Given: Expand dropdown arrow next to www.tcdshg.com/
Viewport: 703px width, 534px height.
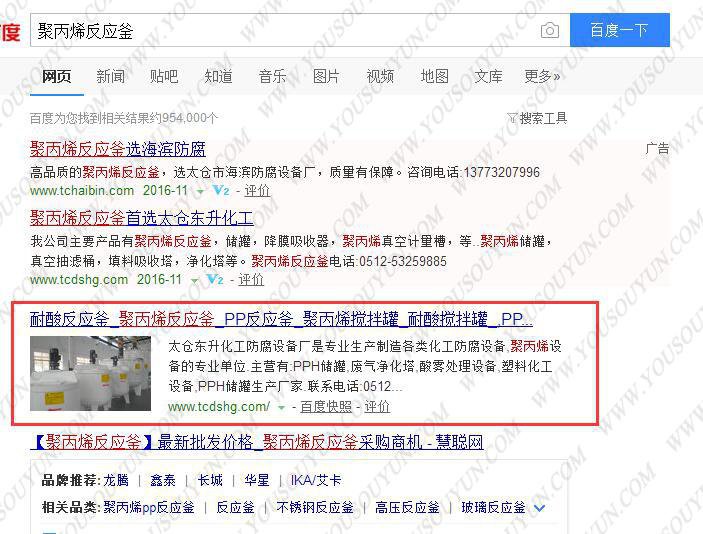Looking at the screenshot, I should point(282,408).
